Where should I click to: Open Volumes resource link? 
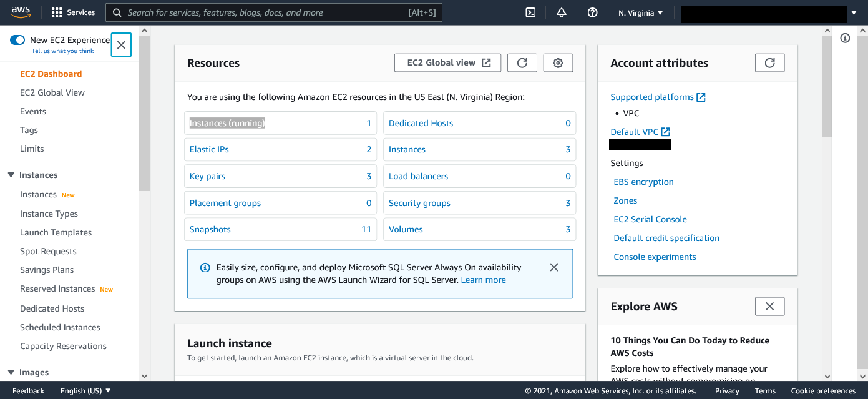(406, 230)
